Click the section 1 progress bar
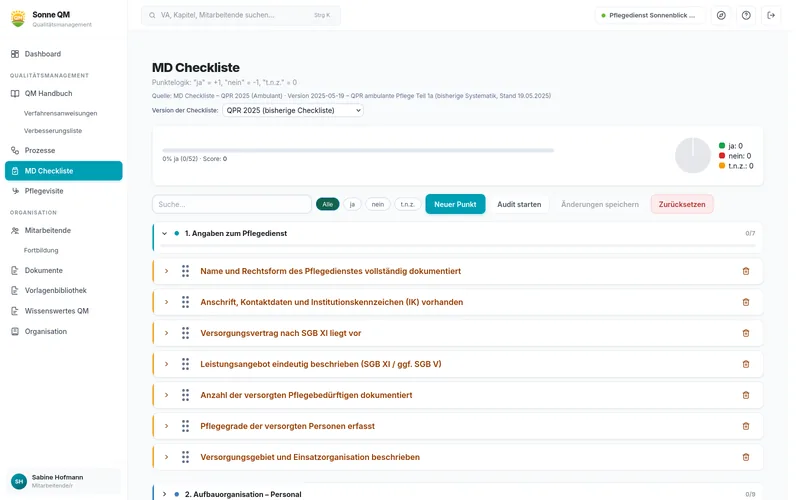The width and height of the screenshot is (800, 500). 458,246
